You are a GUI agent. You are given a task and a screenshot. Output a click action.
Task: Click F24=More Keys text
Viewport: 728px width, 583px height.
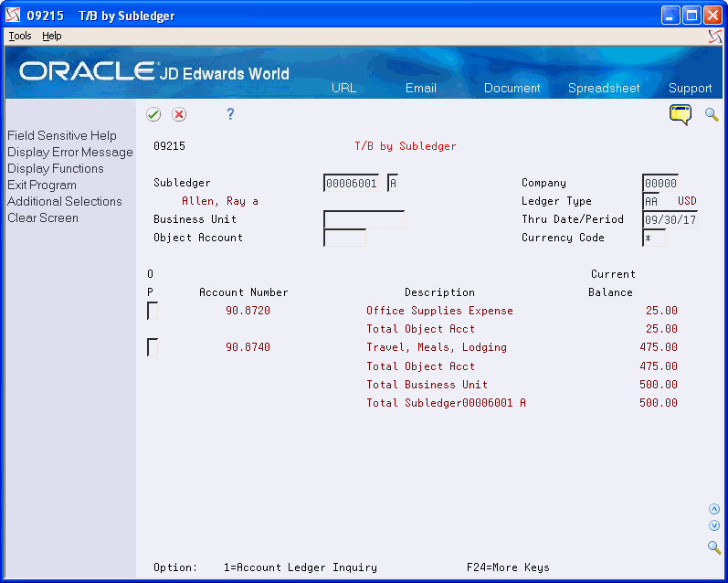click(x=508, y=567)
